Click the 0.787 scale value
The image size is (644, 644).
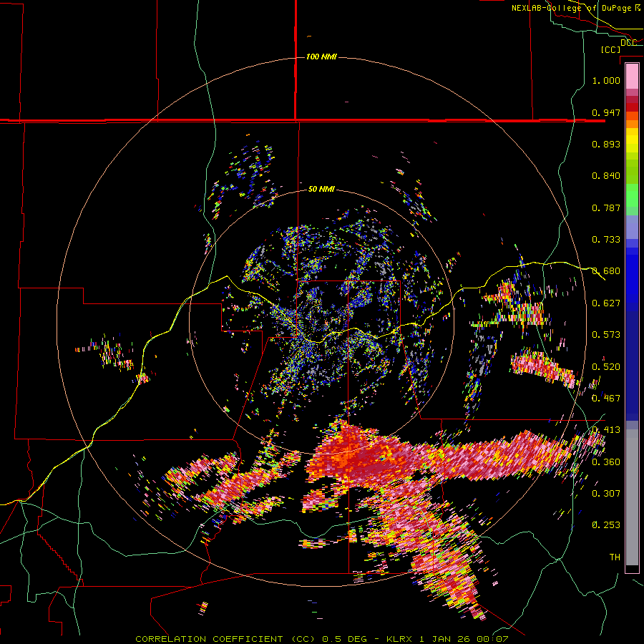(x=606, y=208)
